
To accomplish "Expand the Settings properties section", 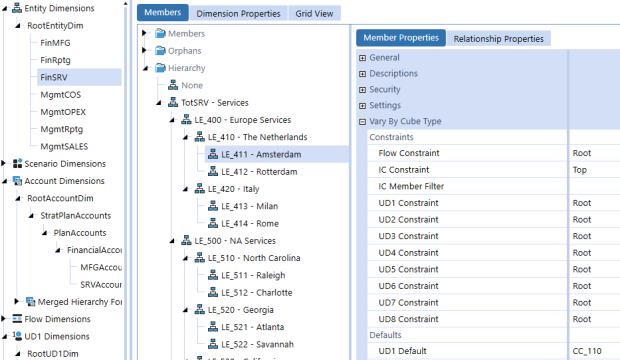I will pos(362,106).
